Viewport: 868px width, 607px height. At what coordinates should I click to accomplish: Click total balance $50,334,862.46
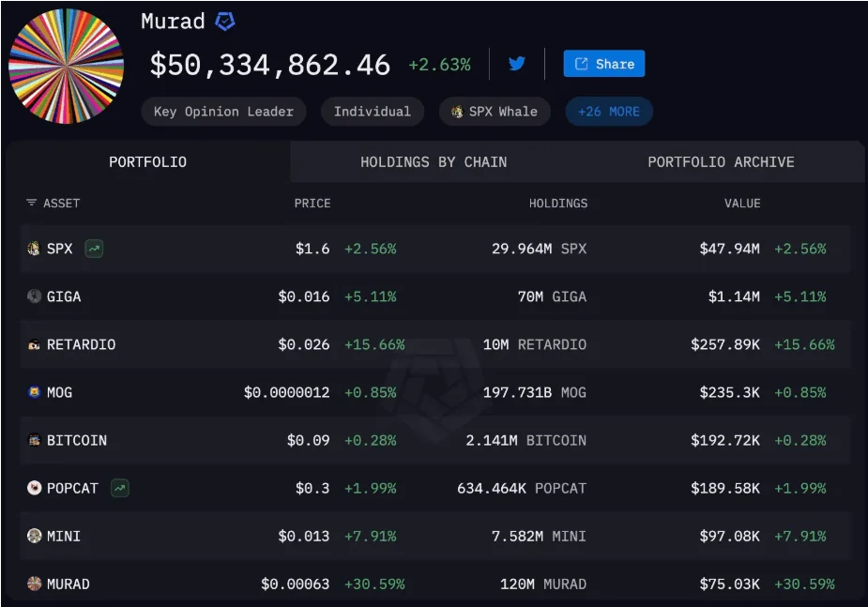pyautogui.click(x=270, y=65)
